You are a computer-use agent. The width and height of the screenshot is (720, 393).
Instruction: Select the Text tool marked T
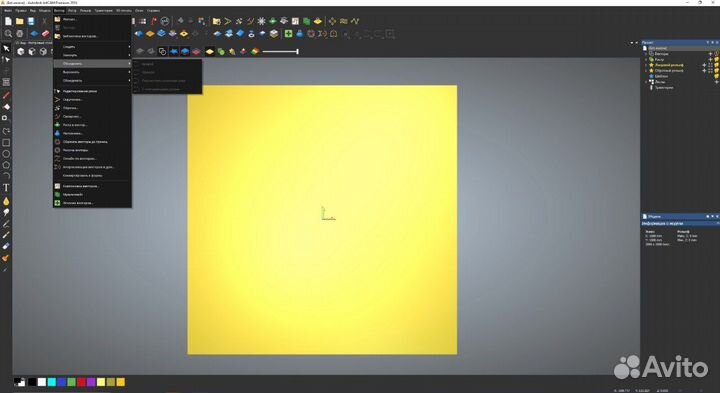(6, 187)
